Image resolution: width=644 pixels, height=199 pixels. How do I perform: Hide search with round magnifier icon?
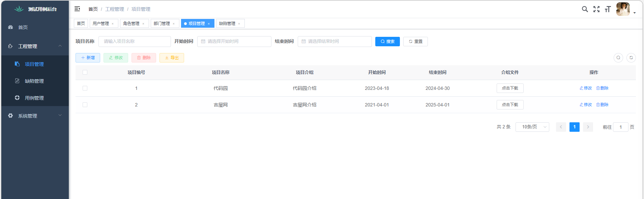point(618,58)
